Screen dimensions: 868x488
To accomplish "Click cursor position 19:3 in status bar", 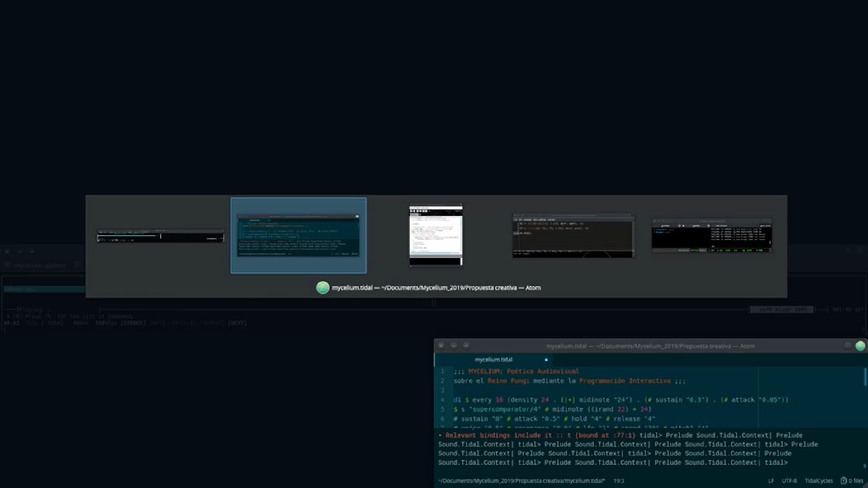I will click(x=618, y=481).
